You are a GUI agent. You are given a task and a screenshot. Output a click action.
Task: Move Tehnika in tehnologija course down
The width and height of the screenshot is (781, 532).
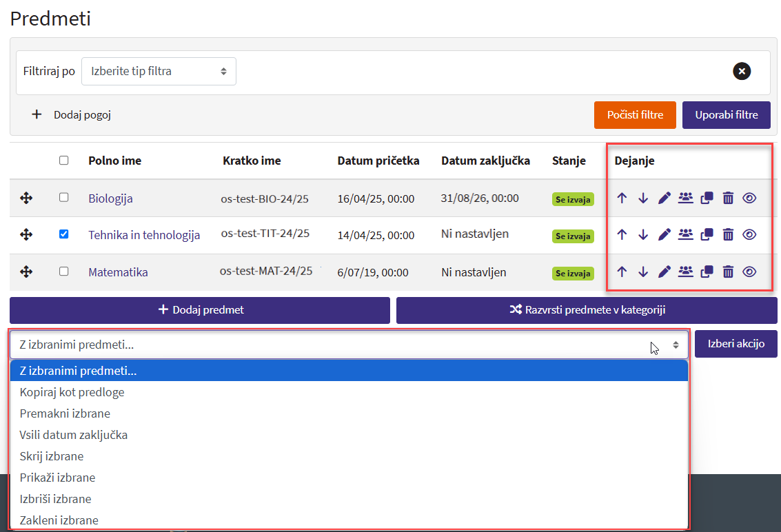click(x=643, y=235)
